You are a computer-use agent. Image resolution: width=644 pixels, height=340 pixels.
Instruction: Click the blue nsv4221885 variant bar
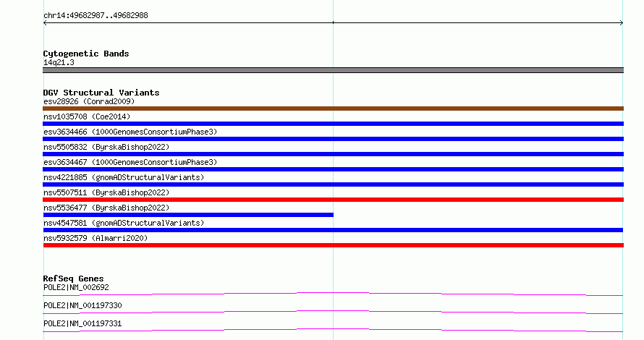pyautogui.click(x=333, y=184)
